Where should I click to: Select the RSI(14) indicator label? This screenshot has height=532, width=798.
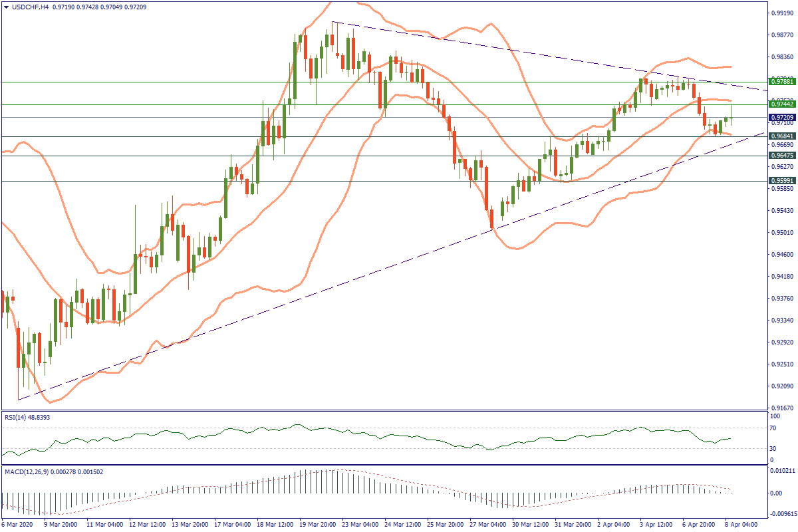coord(17,417)
